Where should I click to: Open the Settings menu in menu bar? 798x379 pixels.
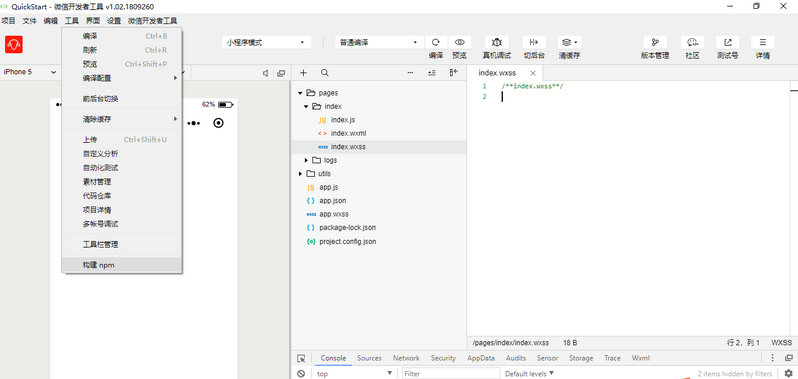[x=114, y=21]
